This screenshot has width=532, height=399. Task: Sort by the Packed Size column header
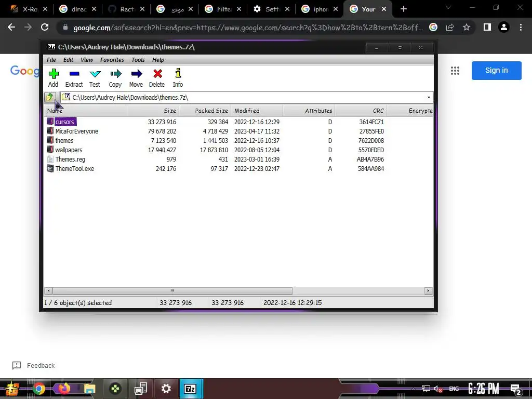[205, 111]
